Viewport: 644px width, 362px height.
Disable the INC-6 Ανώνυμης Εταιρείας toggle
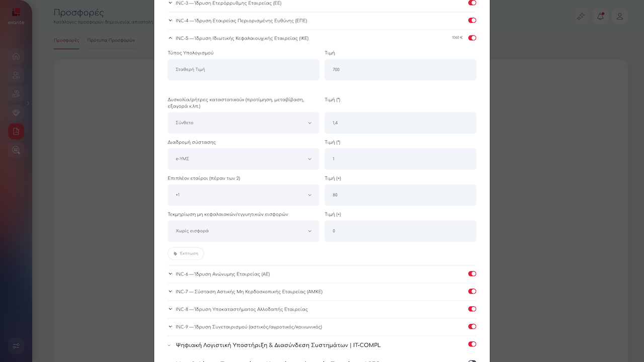(471, 274)
